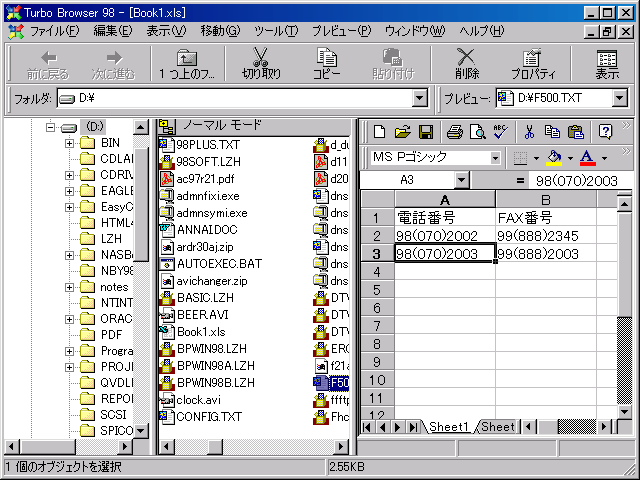Click the normal mode folder icon

click(x=167, y=127)
